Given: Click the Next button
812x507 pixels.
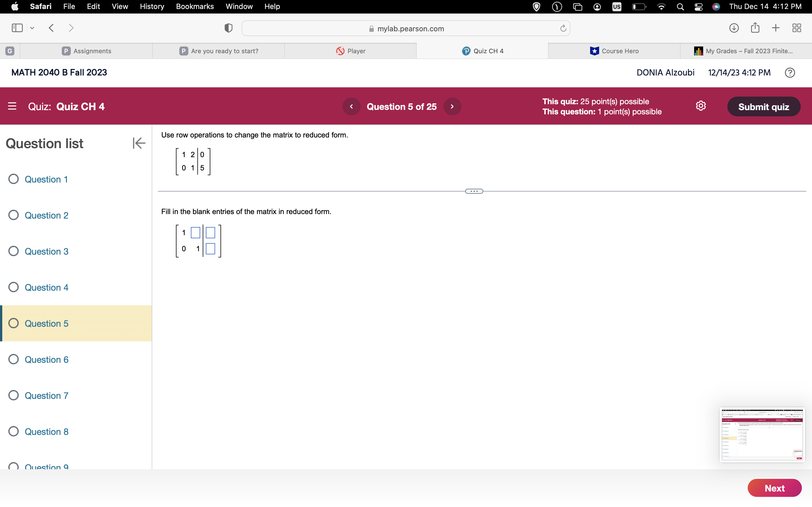Looking at the screenshot, I should click(x=775, y=488).
